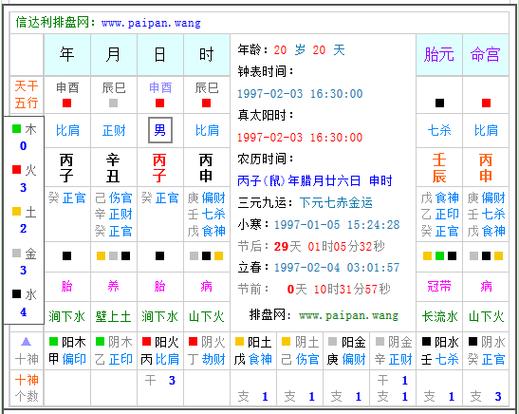
Task: Click 正财 in the 月 column
Action: click(113, 130)
